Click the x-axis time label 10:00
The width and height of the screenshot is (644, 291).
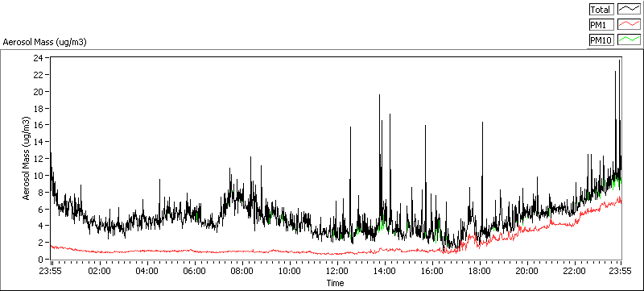[x=290, y=272]
